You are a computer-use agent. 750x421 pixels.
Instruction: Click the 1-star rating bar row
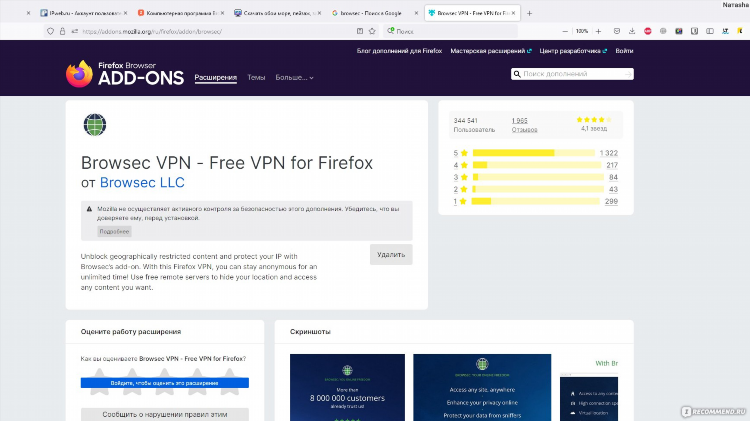click(536, 201)
